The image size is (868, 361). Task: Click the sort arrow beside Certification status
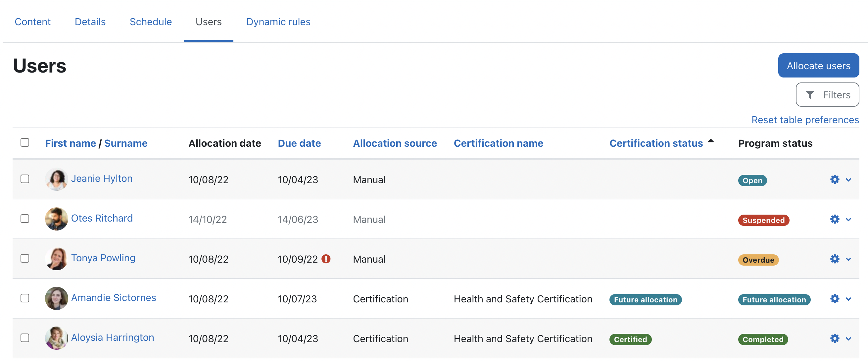pos(711,141)
